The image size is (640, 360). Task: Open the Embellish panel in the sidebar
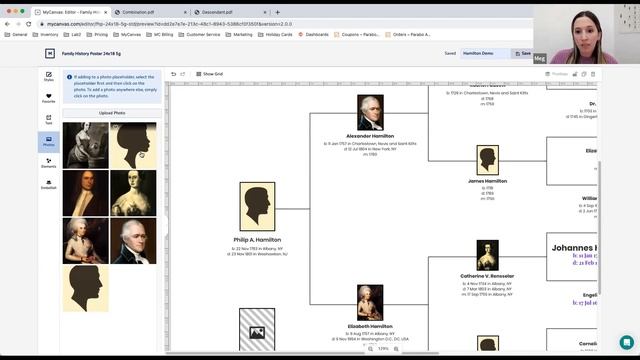pos(49,184)
